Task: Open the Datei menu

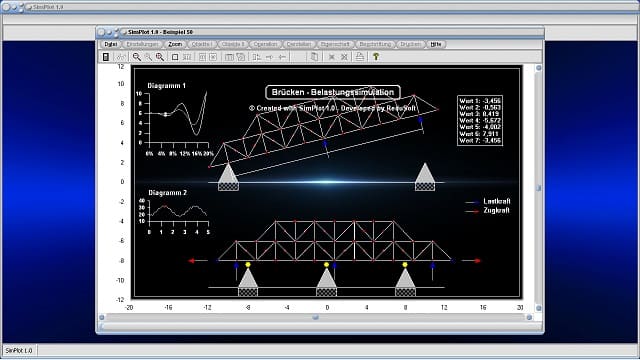Action: tap(111, 44)
